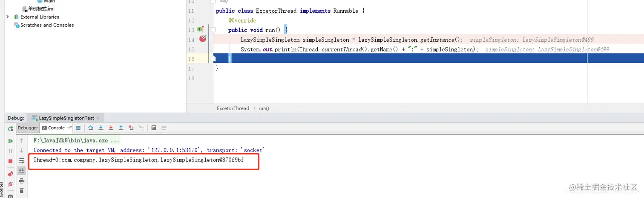Click the Step Into icon
Screen dimensions: 644x198
[101, 127]
